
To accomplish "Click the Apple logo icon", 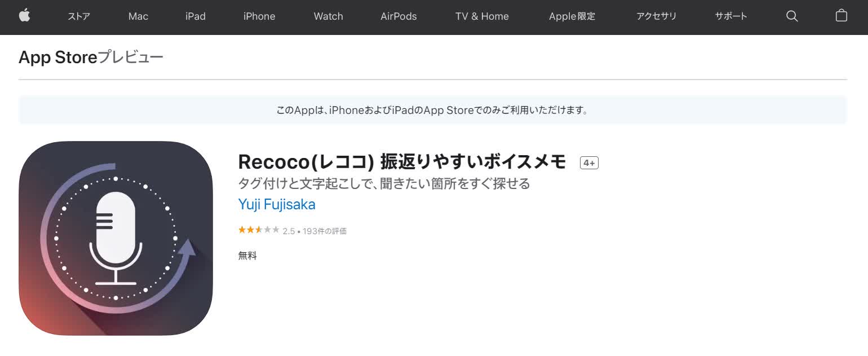I will pyautogui.click(x=24, y=16).
